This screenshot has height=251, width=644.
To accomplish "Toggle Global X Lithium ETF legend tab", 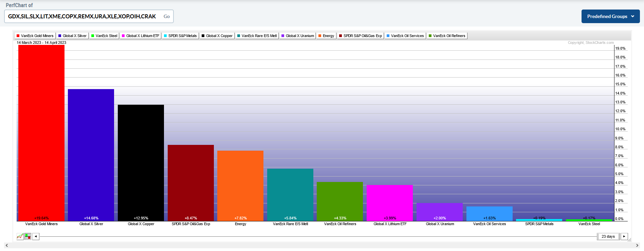I will 141,36.
